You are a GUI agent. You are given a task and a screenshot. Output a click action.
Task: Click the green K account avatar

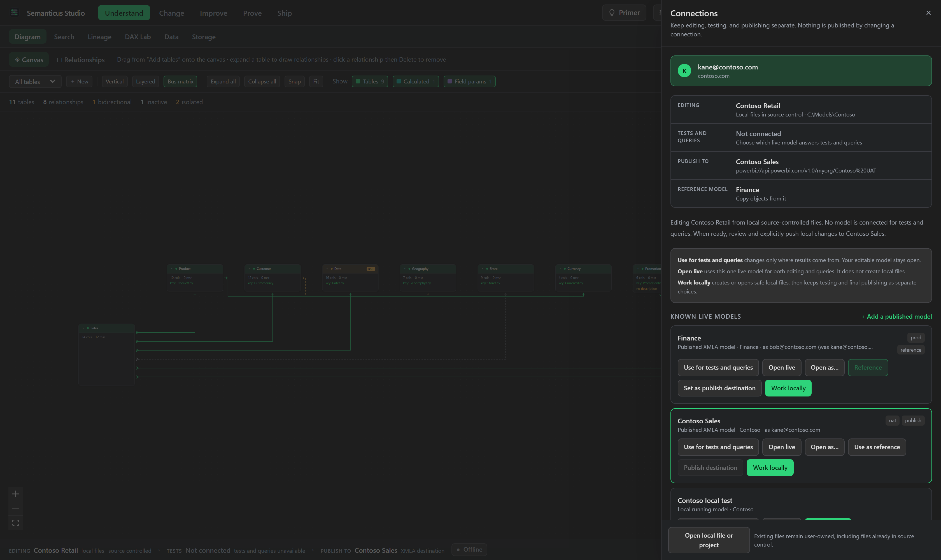(684, 71)
